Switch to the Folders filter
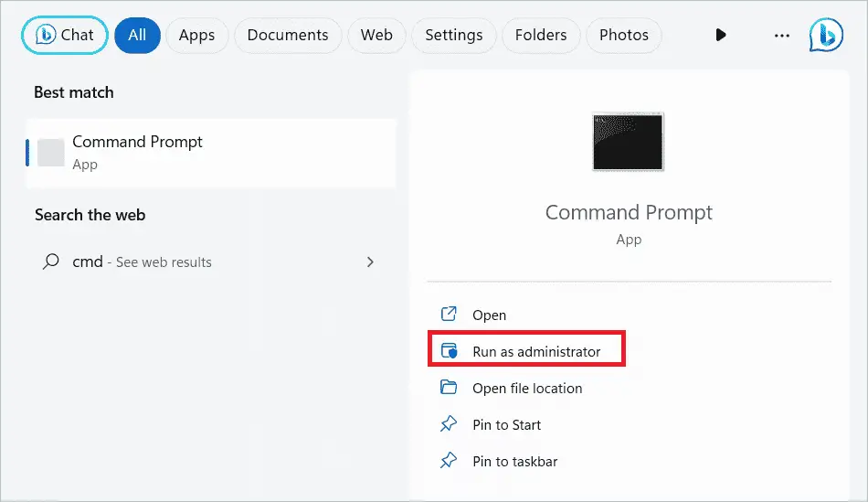868x502 pixels. tap(541, 35)
